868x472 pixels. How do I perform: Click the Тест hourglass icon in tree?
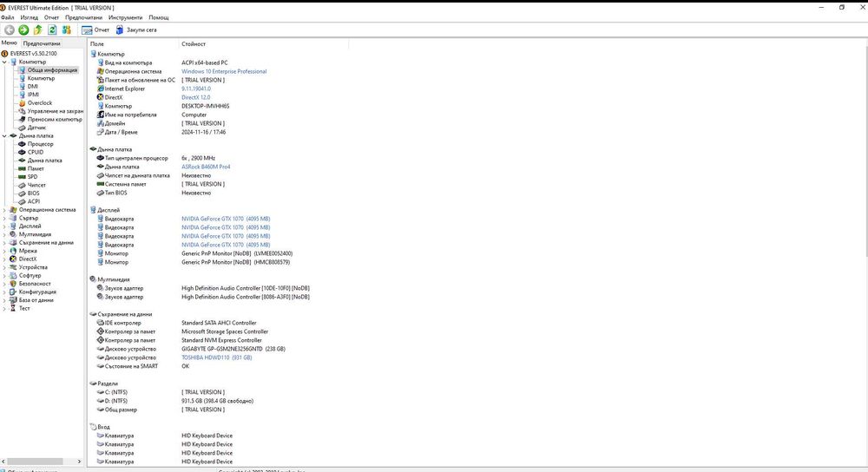[13, 308]
